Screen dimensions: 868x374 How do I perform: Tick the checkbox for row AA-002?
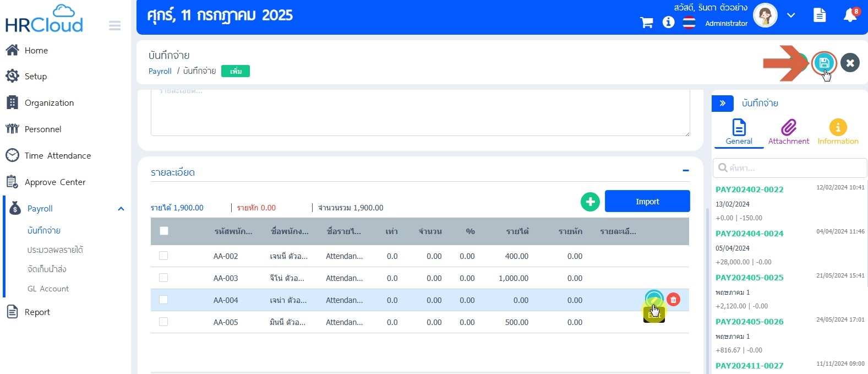(x=163, y=256)
